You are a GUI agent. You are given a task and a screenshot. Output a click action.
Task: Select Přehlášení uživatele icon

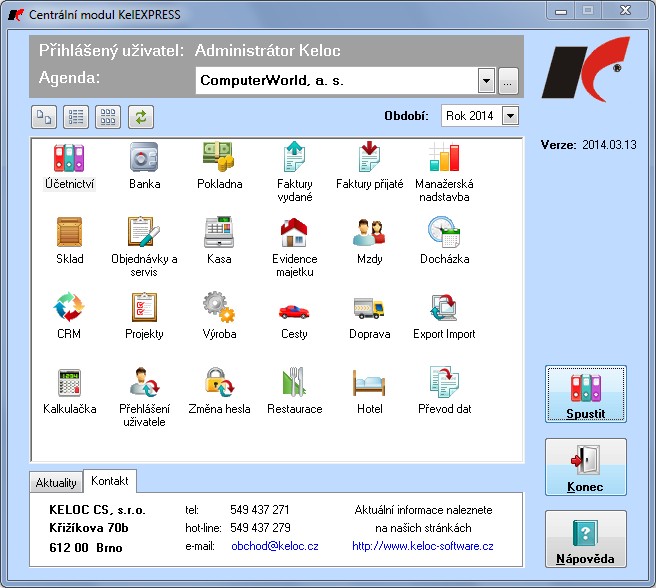[144, 382]
